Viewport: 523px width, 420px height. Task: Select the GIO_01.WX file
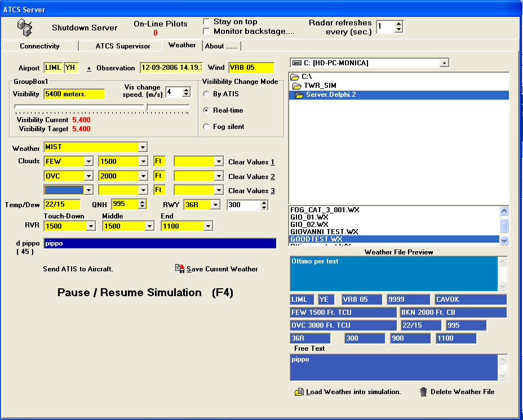click(x=394, y=217)
